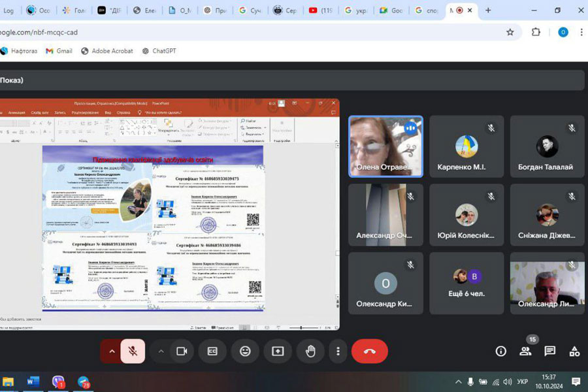The height and width of the screenshot is (392, 588).
Task: Open the Gmail bookmark
Action: point(59,51)
